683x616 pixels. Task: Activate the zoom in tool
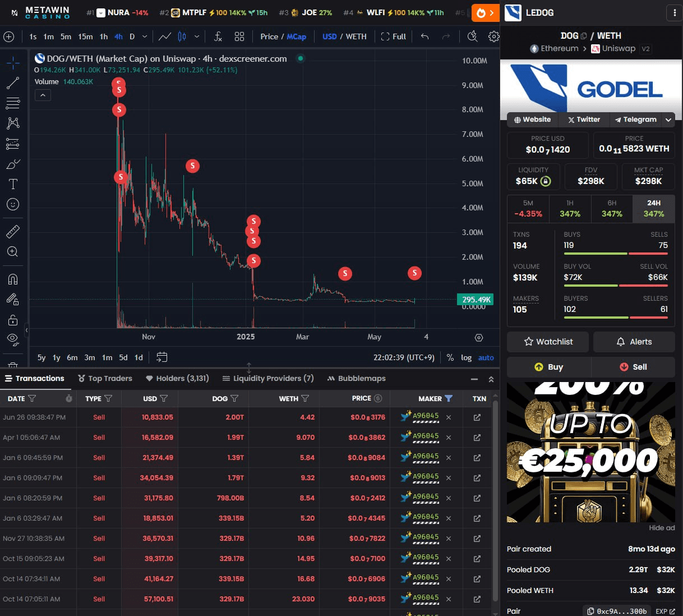(x=13, y=251)
